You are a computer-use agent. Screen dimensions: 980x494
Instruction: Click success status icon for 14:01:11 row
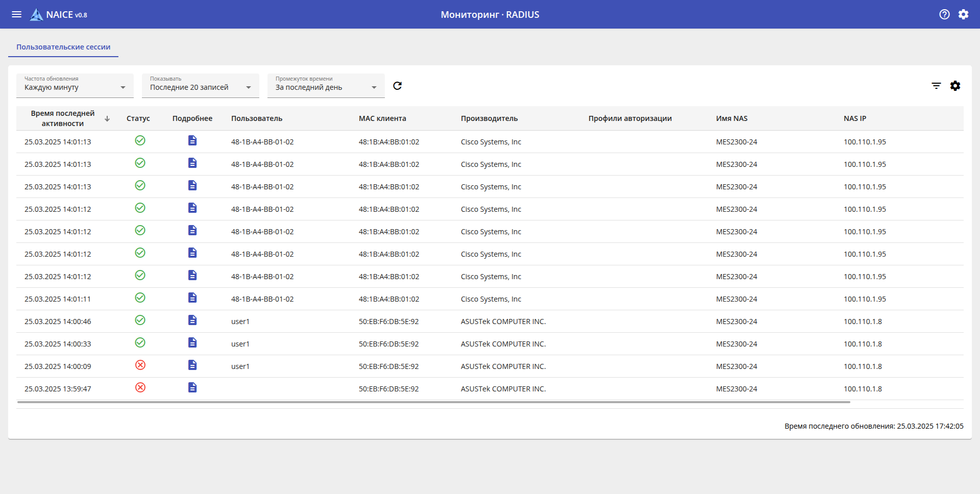[x=140, y=298]
